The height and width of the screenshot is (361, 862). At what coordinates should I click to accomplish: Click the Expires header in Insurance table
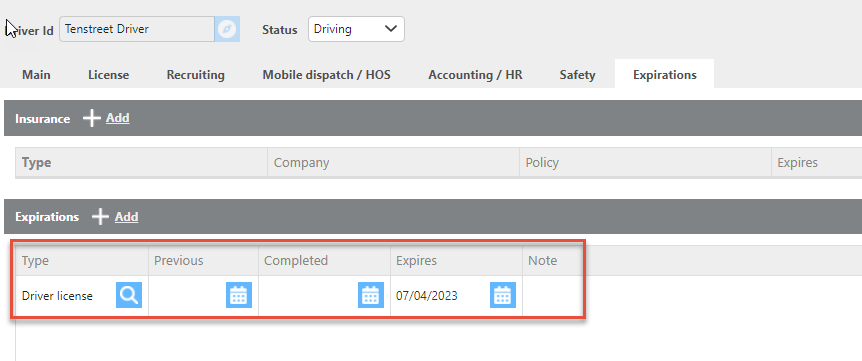pos(797,163)
